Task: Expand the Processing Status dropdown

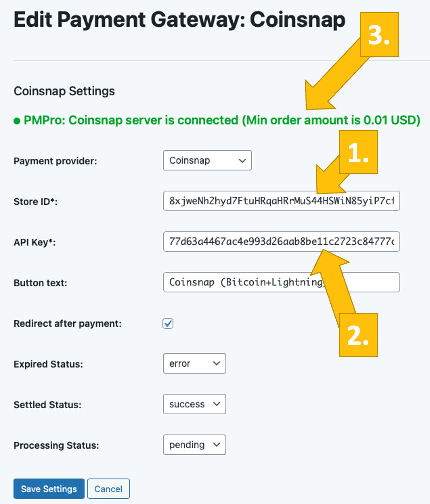Action: 194,445
